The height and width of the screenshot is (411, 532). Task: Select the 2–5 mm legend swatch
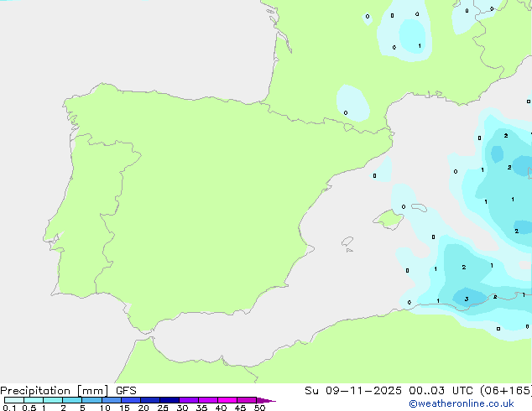tap(72, 400)
